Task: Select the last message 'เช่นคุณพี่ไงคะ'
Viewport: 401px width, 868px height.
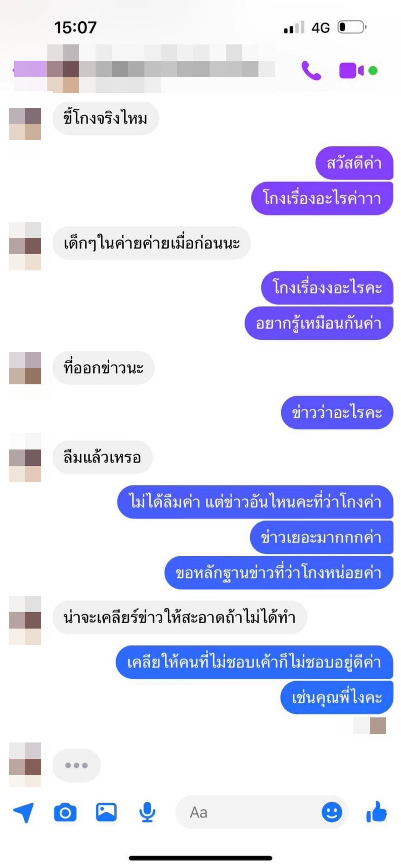Action: click(x=337, y=697)
